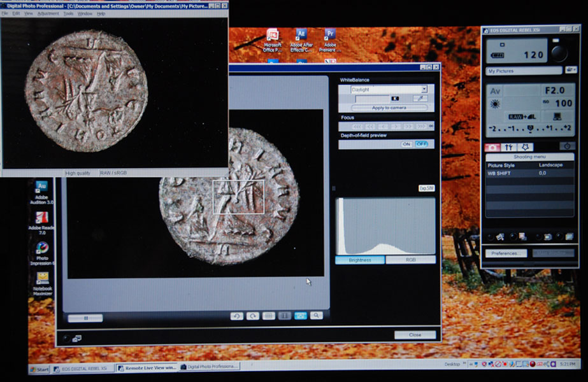This screenshot has height=382, width=588.
Task: Click the color temperature input field
Action: click(x=373, y=99)
